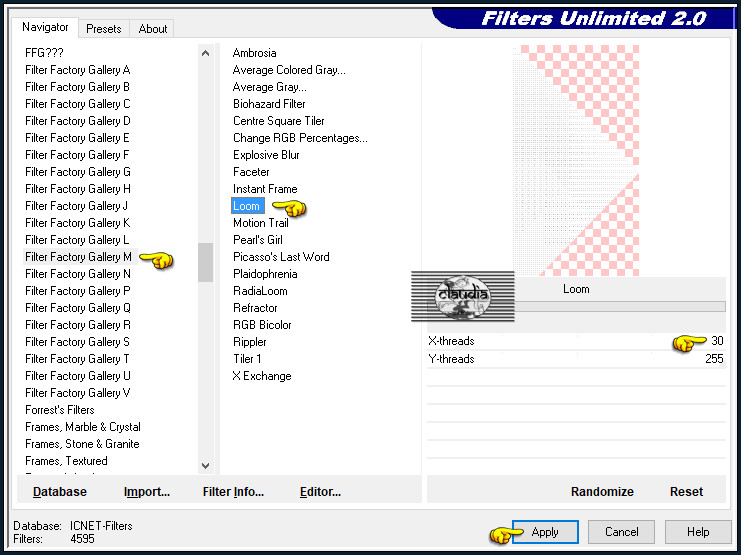Apply the Loom filter
This screenshot has width=741, height=555.
coord(545,532)
